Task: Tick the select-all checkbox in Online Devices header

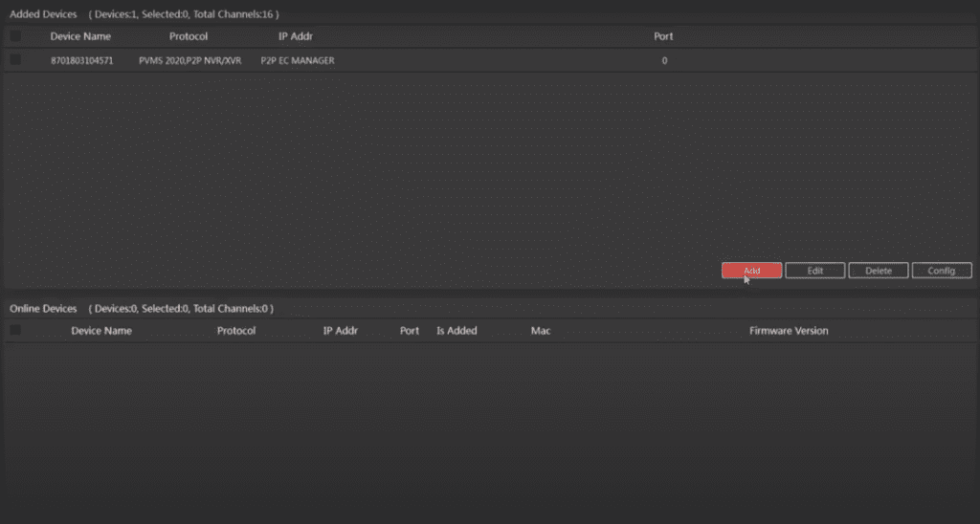Action: (15, 330)
